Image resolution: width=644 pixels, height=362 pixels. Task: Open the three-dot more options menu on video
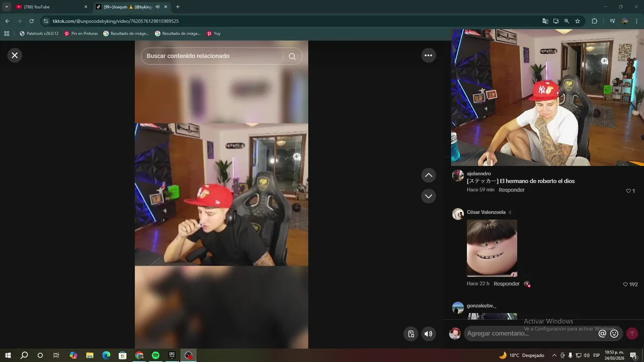click(428, 55)
